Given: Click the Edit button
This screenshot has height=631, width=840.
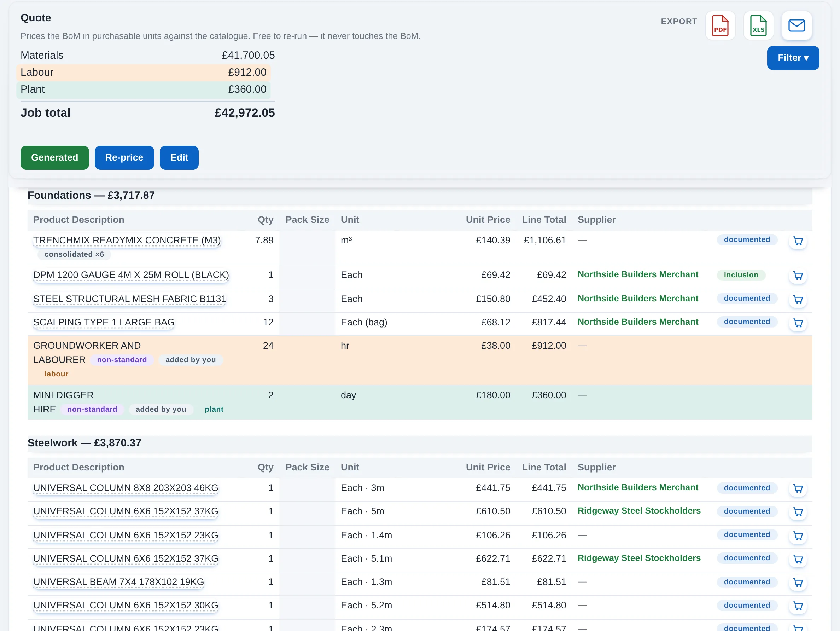Looking at the screenshot, I should pos(179,157).
